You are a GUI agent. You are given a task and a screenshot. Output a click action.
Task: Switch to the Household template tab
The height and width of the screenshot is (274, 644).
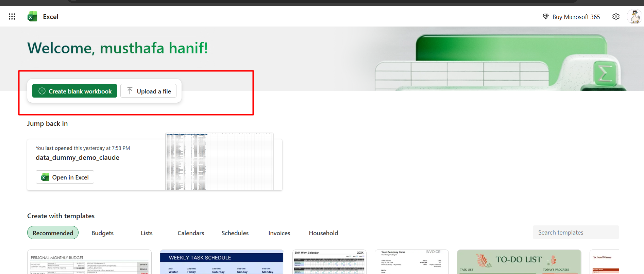323,233
